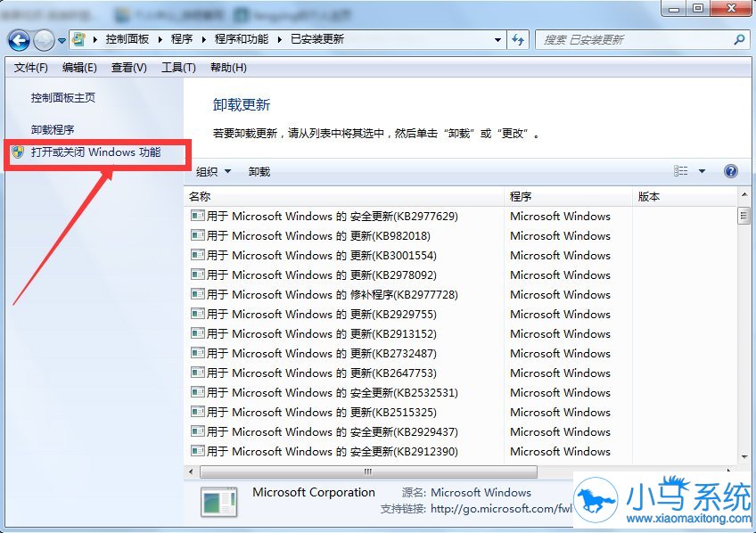
Task: Expand the arrow after 程序 breadcrumb
Action: pyautogui.click(x=203, y=40)
